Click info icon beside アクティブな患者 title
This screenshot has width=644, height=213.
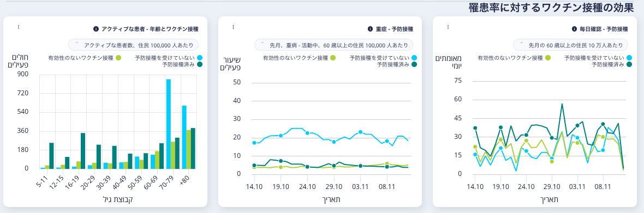96,29
